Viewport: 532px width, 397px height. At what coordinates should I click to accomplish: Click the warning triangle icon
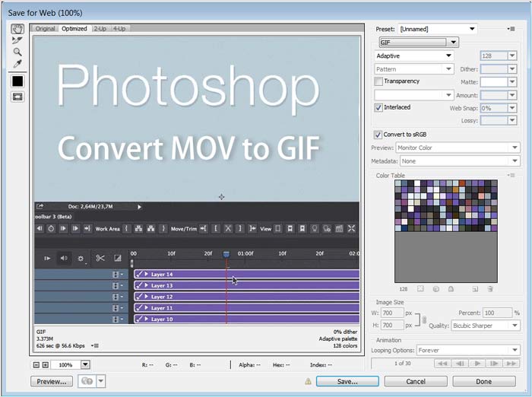(308, 382)
